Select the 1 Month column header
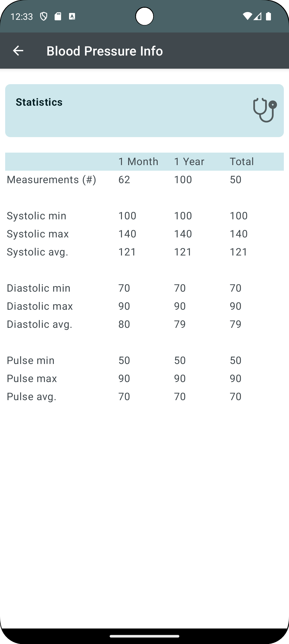Image resolution: width=289 pixels, height=644 pixels. [x=138, y=161]
